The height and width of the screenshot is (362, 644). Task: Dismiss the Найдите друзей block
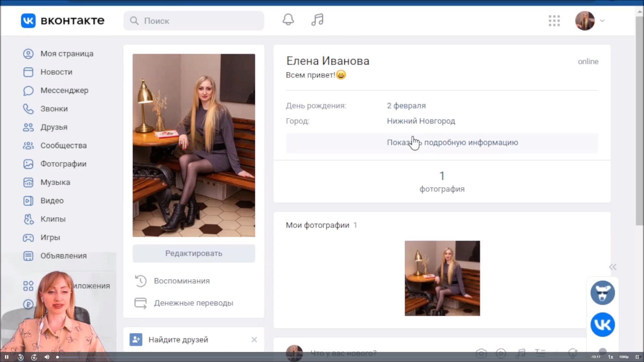click(254, 340)
